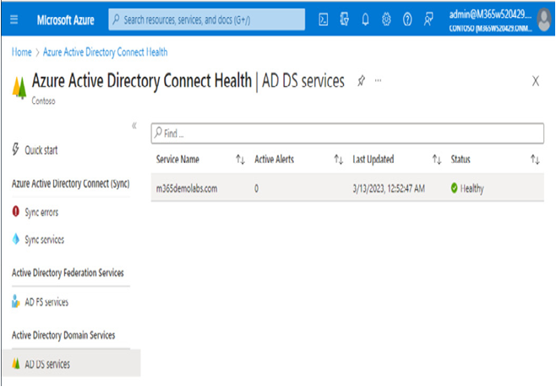
Task: Click the Status column header text
Action: (x=461, y=160)
